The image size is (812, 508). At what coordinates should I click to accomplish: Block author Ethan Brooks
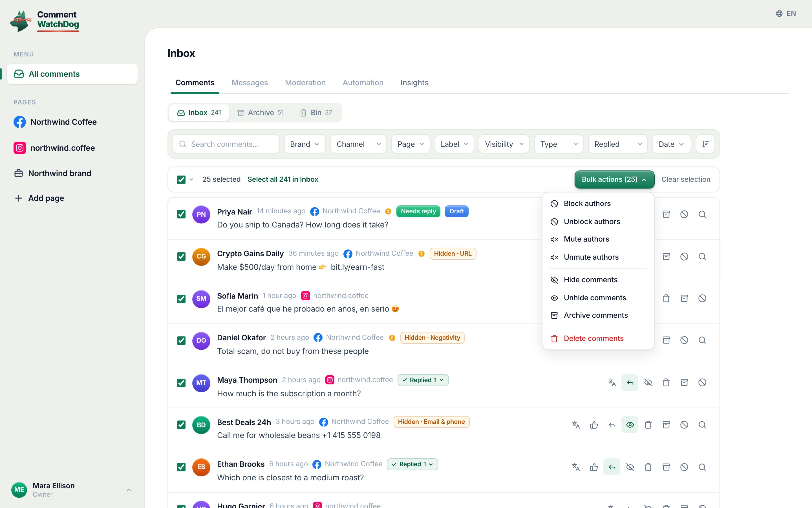[x=684, y=467]
